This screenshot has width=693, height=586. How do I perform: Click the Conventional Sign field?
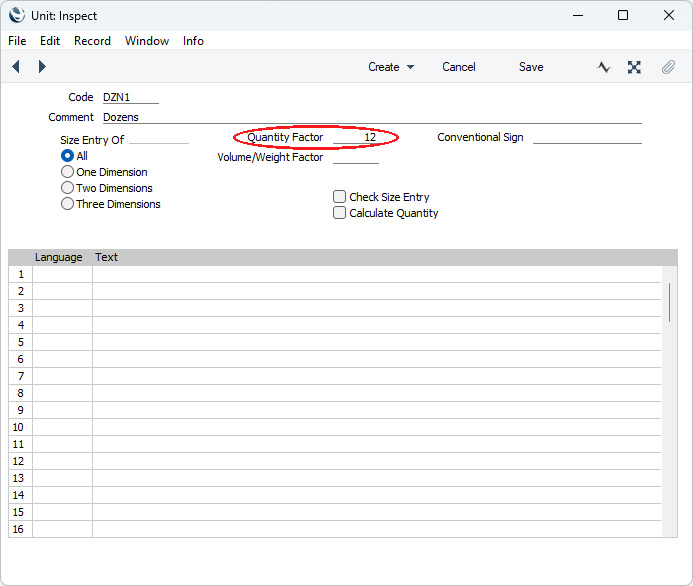click(x=587, y=137)
